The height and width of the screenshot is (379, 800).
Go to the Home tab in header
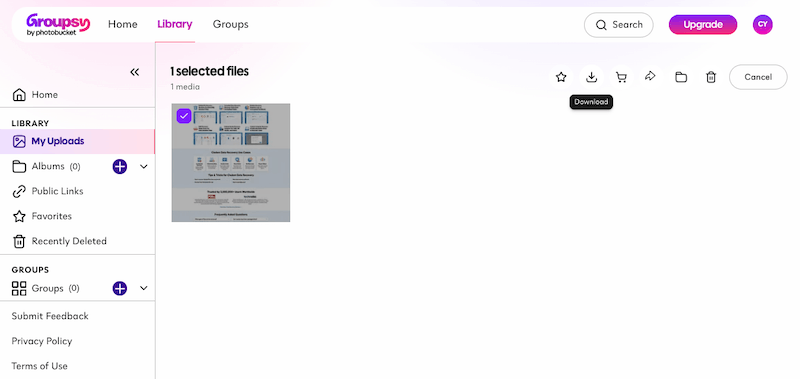click(x=122, y=24)
